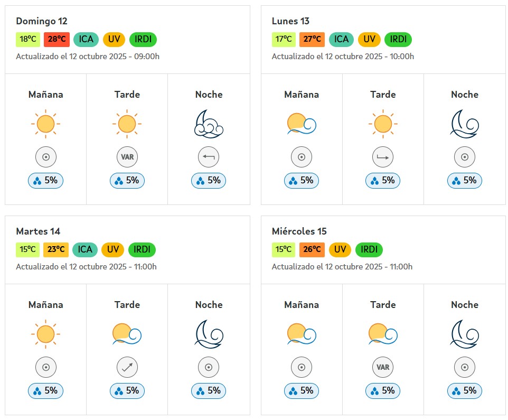Screen dimensions: 508x420
Task: Select the Lunes 13 day heading
Action: 290,21
